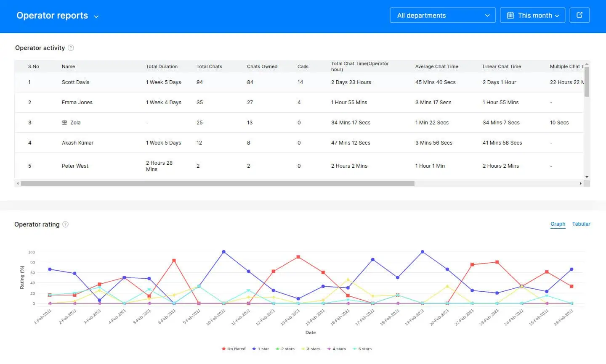606x364 pixels.
Task: Click Emma Jones operator name
Action: [x=77, y=103]
